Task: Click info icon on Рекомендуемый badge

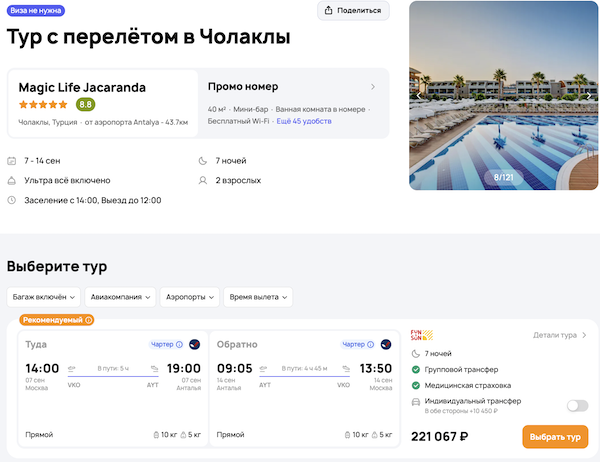Action: click(89, 320)
